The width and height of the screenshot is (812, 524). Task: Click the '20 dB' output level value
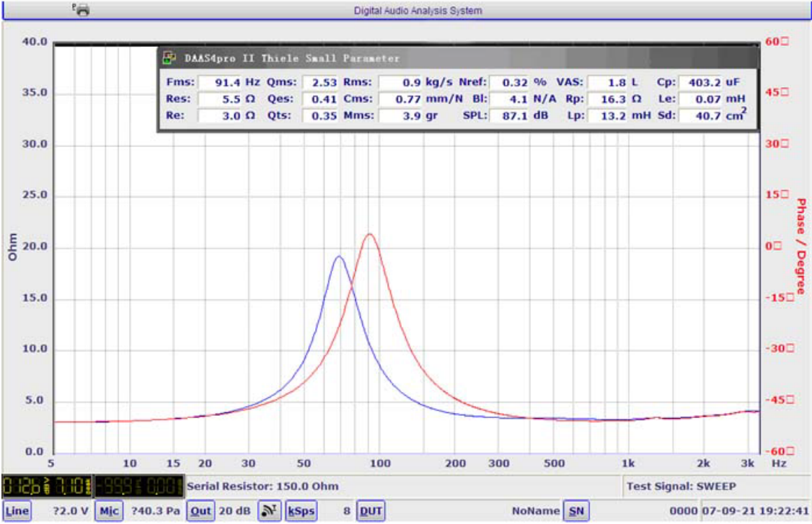click(x=234, y=511)
